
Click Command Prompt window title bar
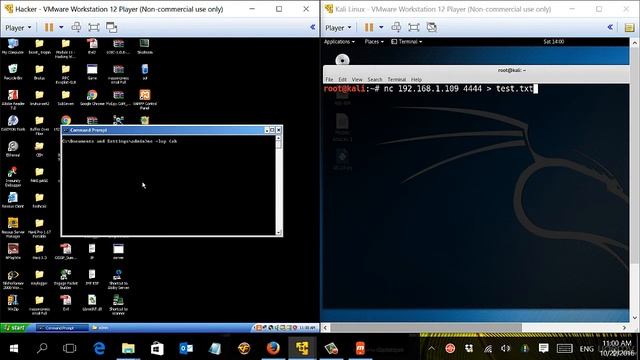[x=163, y=130]
